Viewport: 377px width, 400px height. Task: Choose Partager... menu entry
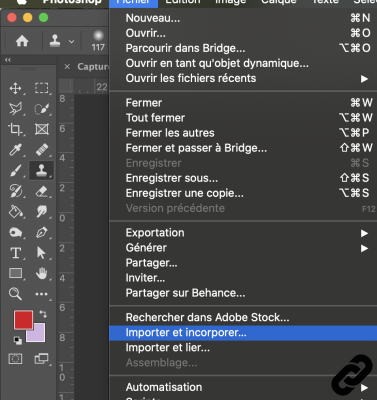(243, 263)
